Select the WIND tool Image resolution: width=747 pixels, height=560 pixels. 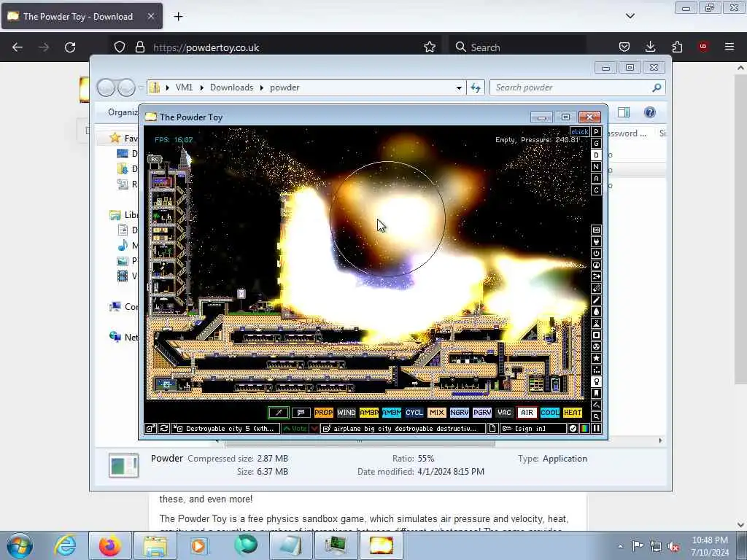(x=347, y=413)
